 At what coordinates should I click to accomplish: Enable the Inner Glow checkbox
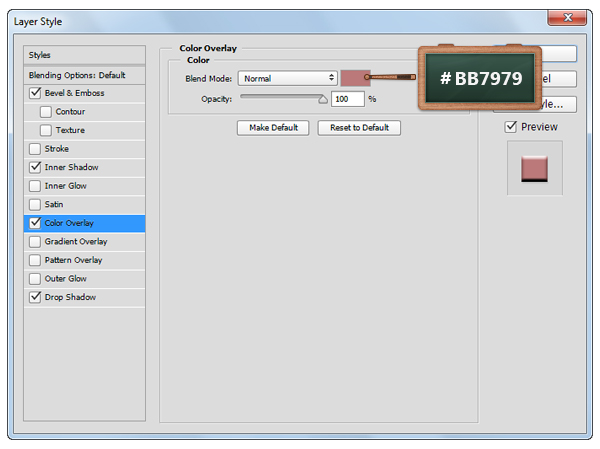click(36, 186)
